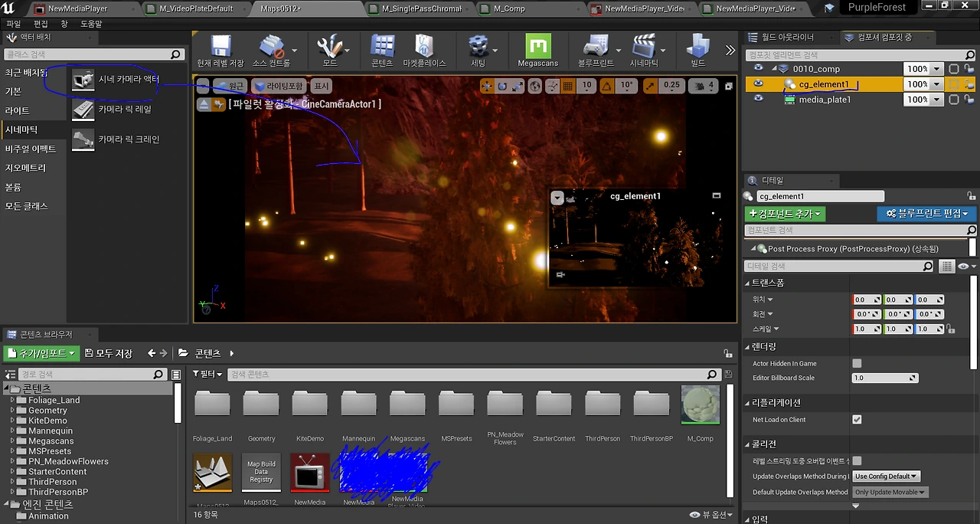Select the M_Comp material thumbnail

(700, 404)
